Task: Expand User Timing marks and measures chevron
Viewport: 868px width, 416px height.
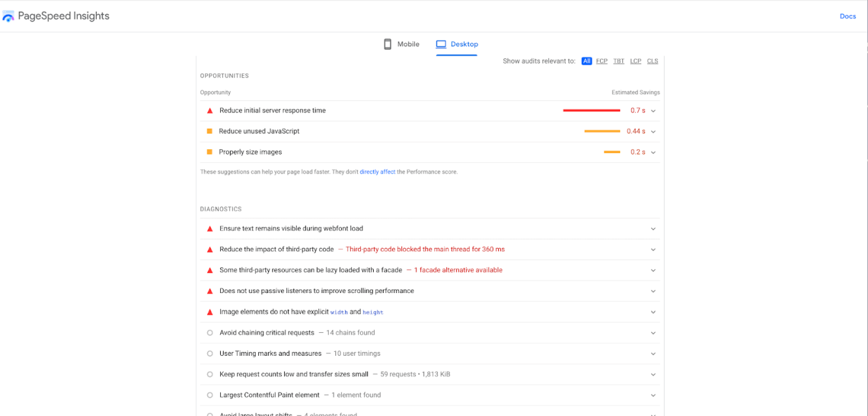Action: tap(653, 354)
